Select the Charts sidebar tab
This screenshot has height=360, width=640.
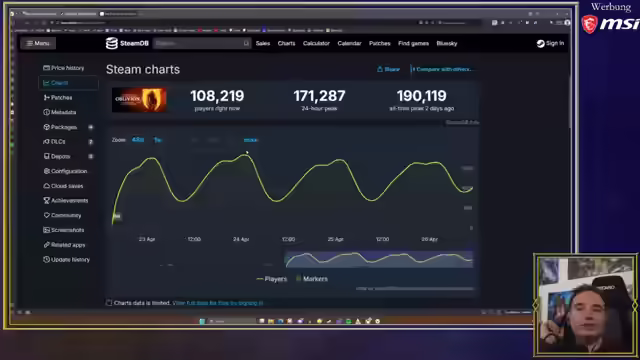tap(68, 83)
